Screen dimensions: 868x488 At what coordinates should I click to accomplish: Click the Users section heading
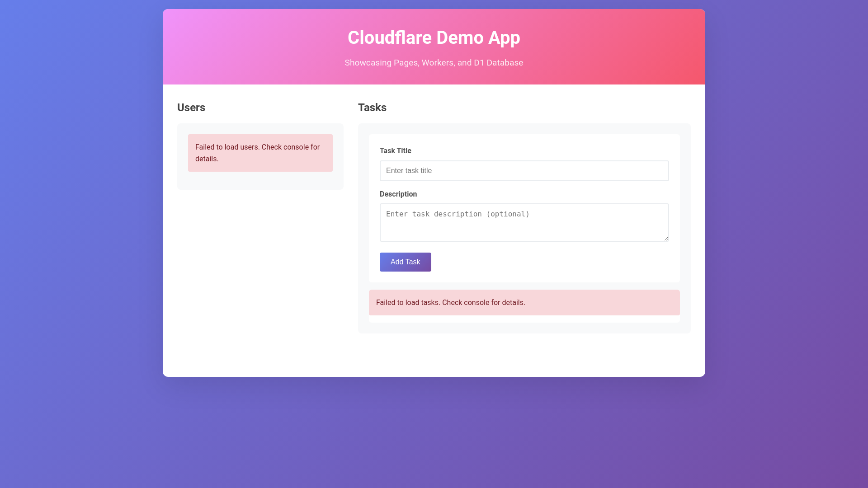click(x=191, y=108)
